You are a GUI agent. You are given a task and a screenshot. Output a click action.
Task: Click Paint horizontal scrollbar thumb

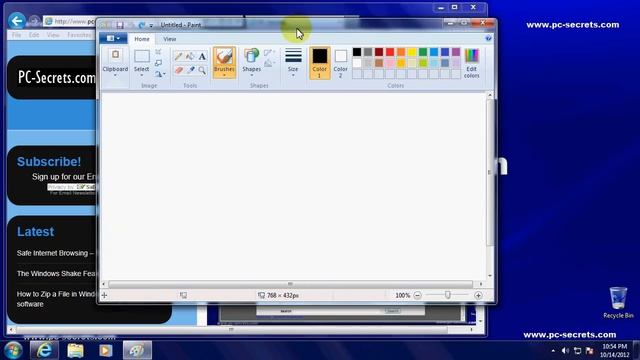(290, 284)
